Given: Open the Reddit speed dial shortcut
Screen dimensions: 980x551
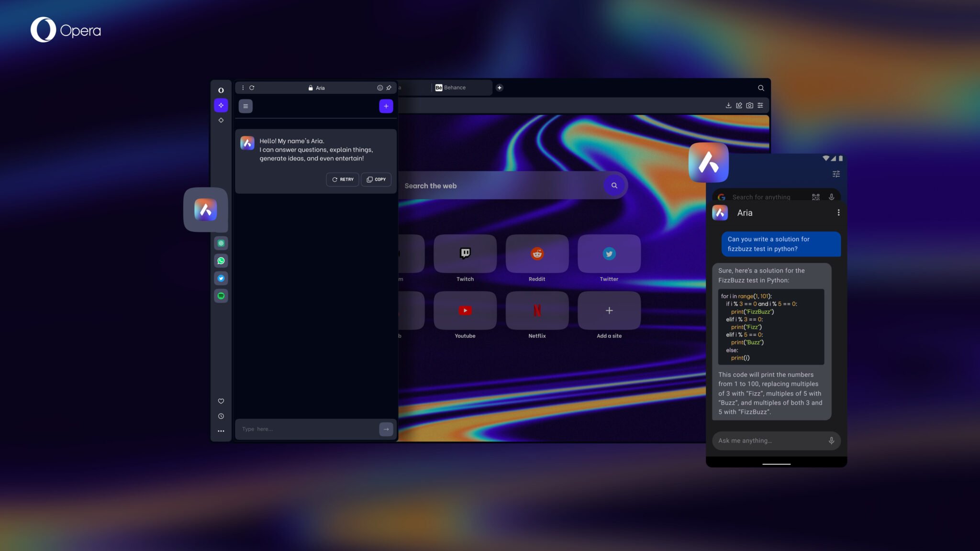Looking at the screenshot, I should pos(537,253).
